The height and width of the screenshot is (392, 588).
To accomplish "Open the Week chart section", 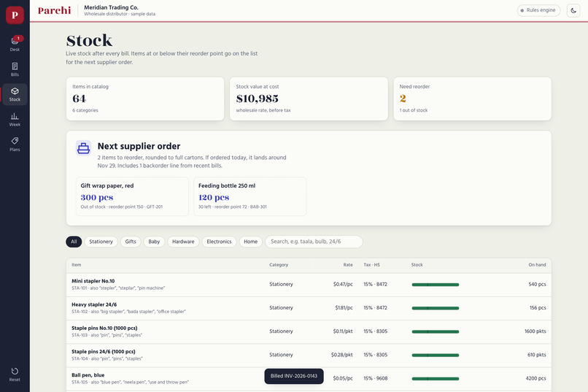I will (x=15, y=119).
